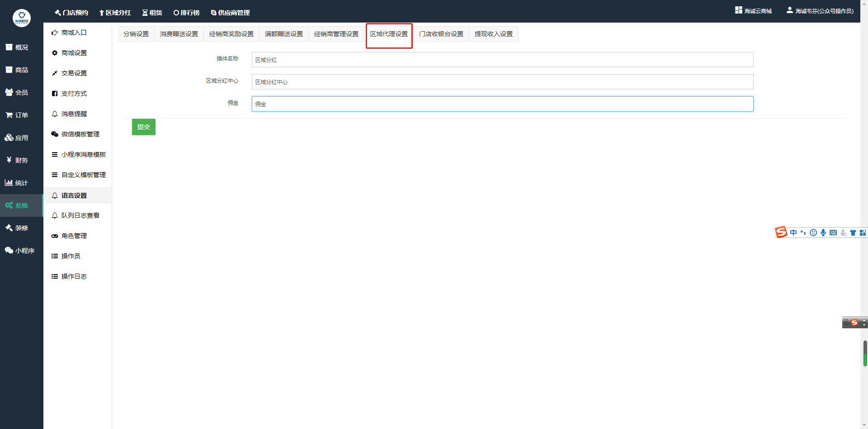Open the 海诚云商城 store link
The height and width of the screenshot is (429, 868).
(x=754, y=11)
